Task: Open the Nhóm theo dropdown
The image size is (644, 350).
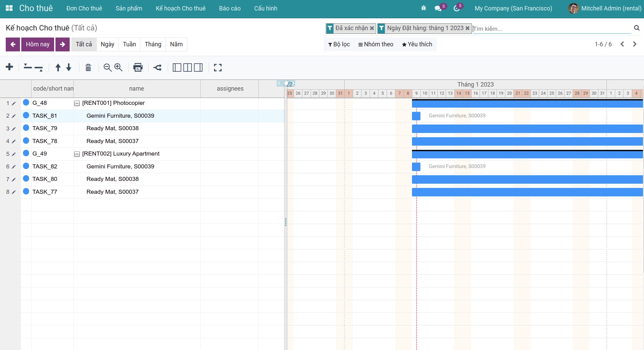Action: tap(375, 44)
